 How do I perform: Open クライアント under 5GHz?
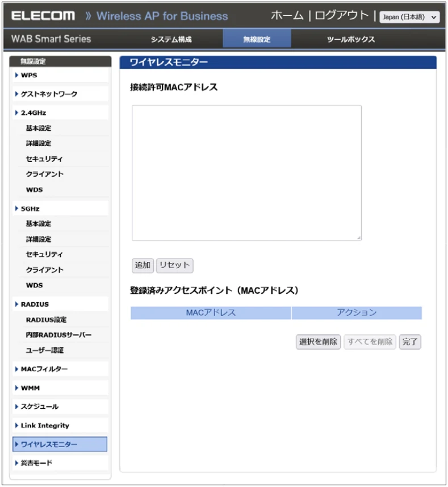[44, 269]
